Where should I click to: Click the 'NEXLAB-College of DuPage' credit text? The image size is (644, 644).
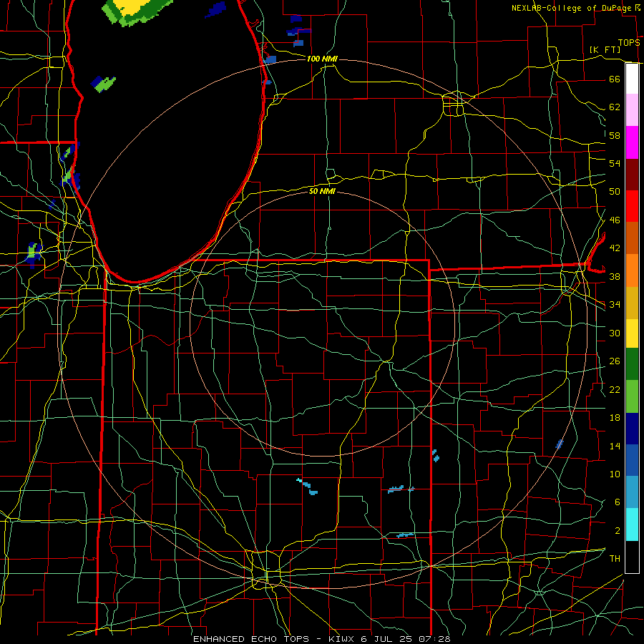pos(572,8)
